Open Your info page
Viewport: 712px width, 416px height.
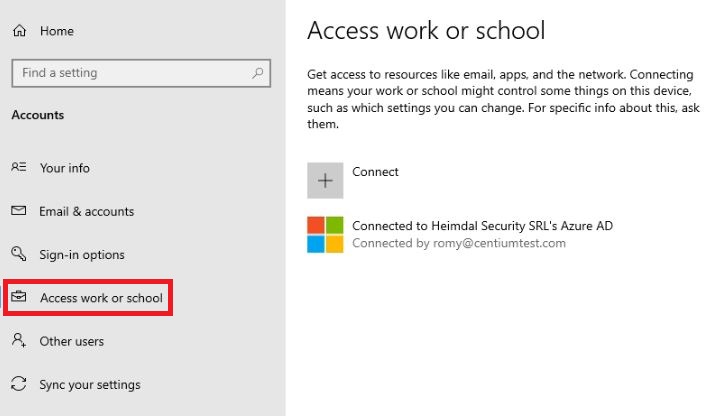coord(64,168)
